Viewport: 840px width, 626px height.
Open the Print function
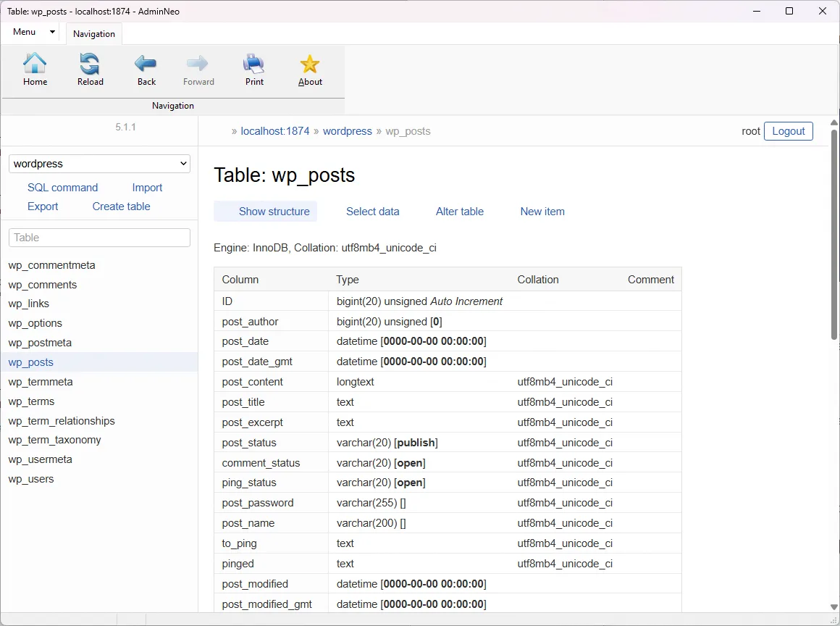pos(254,69)
